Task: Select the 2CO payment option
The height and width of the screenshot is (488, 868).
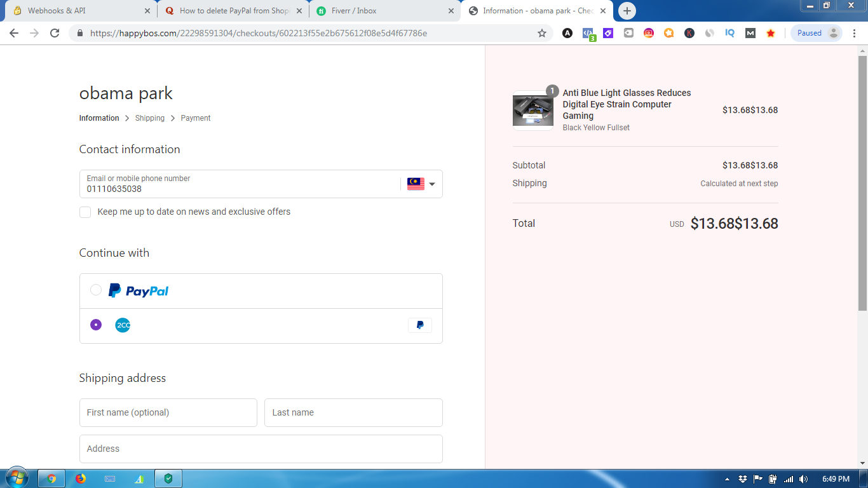Action: click(96, 325)
